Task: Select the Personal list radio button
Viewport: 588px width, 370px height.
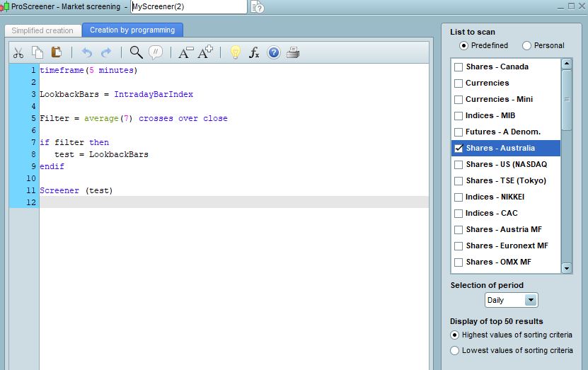Action: [526, 45]
